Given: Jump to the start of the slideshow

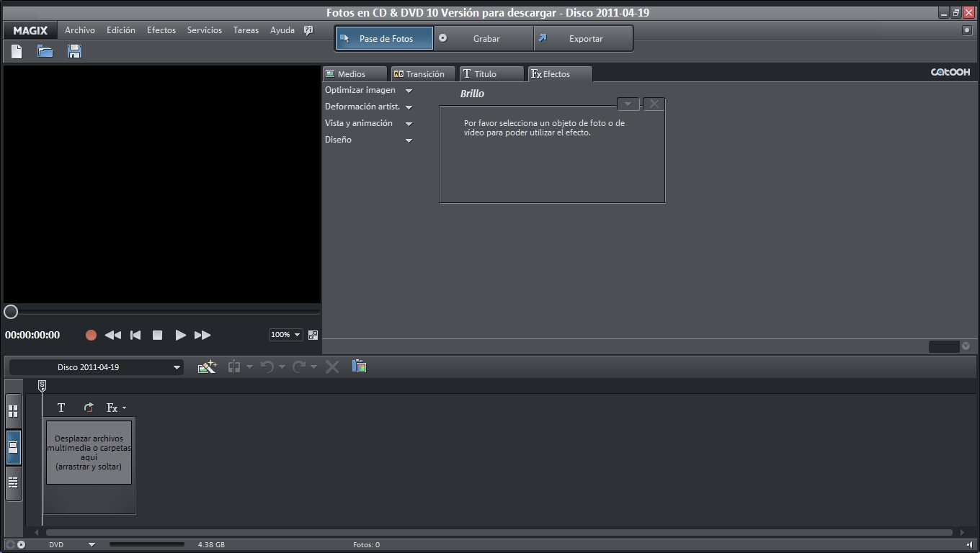Looking at the screenshot, I should coord(135,335).
